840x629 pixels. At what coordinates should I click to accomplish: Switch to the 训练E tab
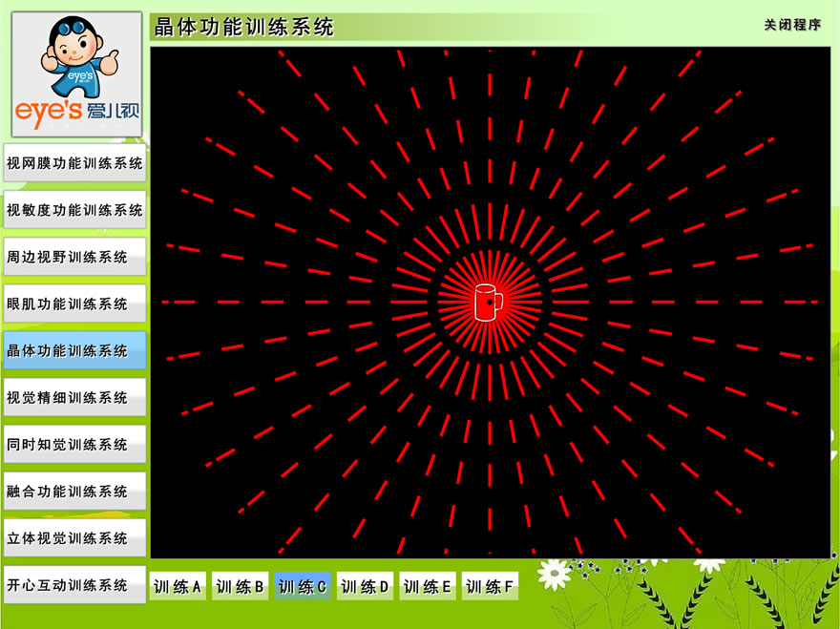[x=428, y=586]
